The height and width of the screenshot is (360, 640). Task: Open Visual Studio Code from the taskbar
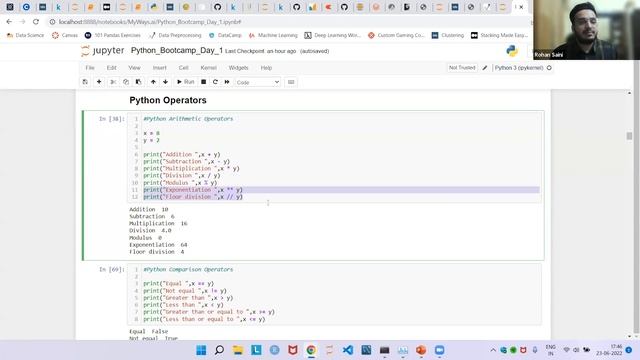(x=348, y=350)
